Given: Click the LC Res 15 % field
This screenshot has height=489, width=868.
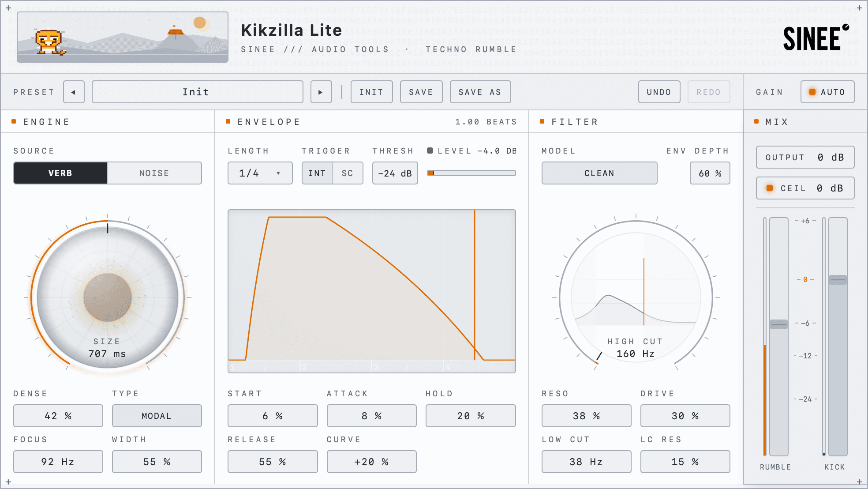Looking at the screenshot, I should (685, 462).
